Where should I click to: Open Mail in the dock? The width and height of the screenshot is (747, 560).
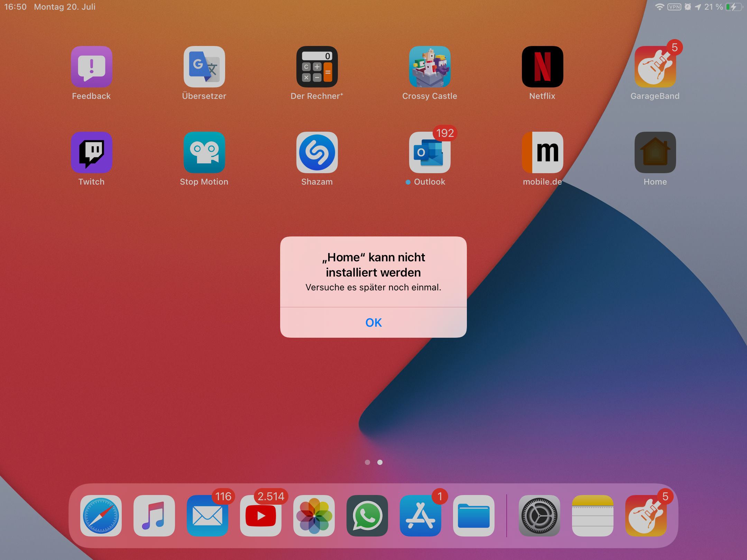tap(207, 516)
